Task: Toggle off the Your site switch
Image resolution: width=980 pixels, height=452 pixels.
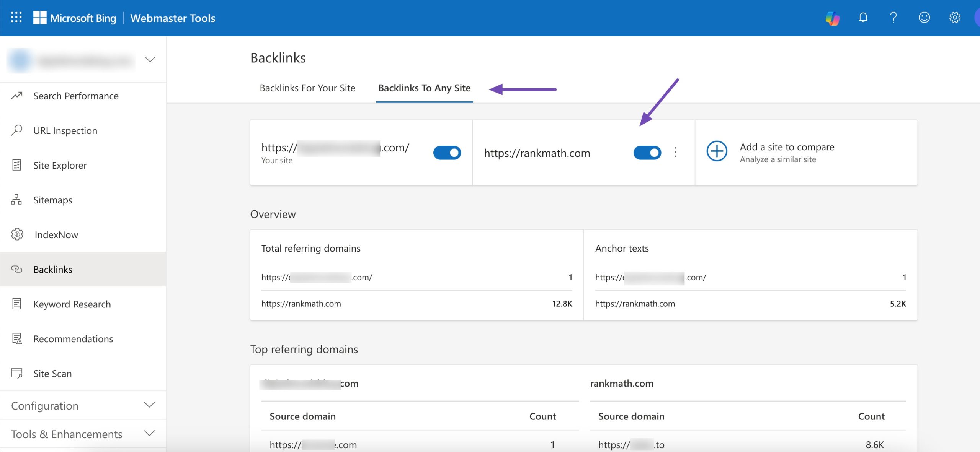Action: coord(447,153)
